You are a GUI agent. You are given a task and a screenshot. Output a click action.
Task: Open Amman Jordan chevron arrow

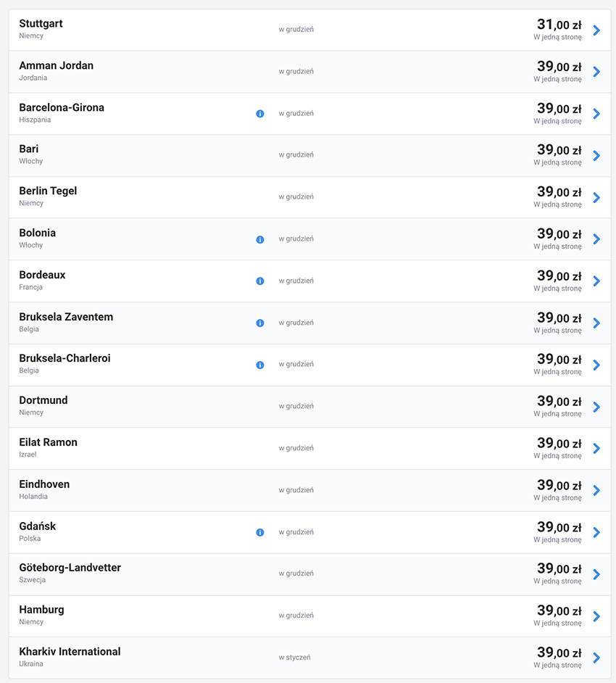pos(596,72)
